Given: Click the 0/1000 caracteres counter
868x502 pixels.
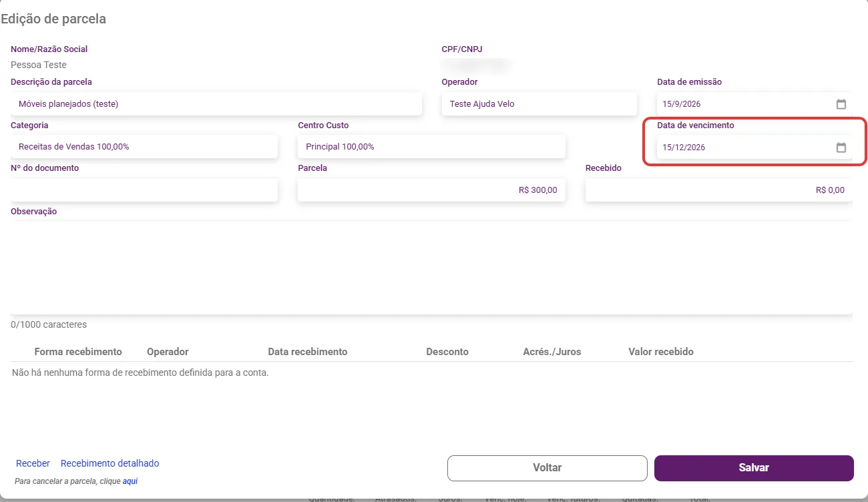Looking at the screenshot, I should 49,325.
